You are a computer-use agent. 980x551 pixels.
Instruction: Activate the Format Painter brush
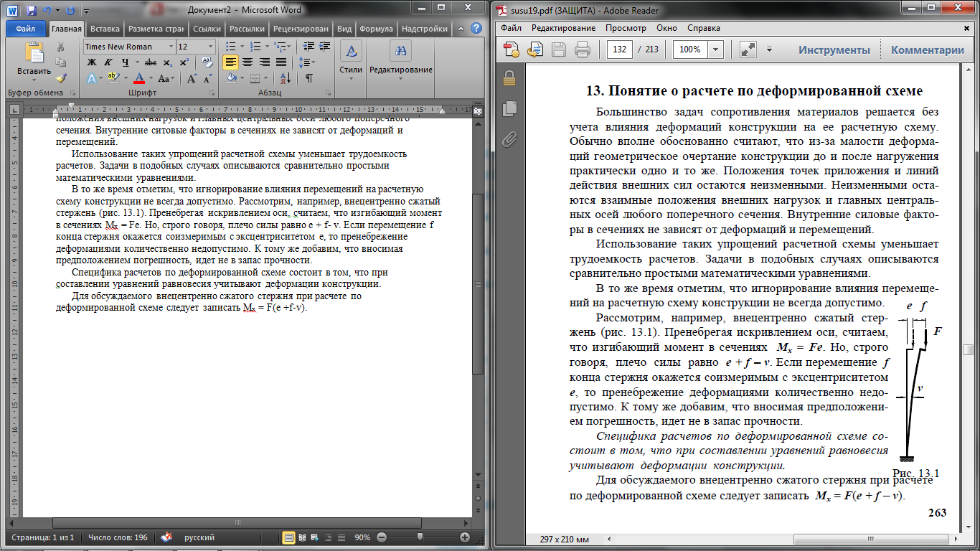pyautogui.click(x=60, y=78)
